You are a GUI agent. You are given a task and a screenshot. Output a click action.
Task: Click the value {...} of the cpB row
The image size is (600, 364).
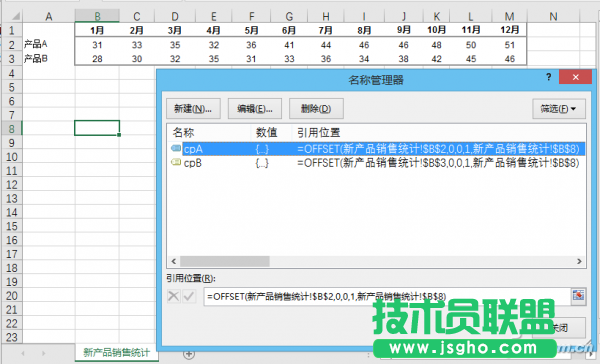(262, 163)
